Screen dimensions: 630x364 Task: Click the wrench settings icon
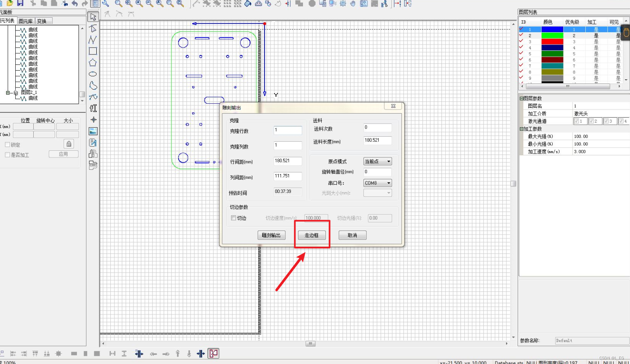pos(106,3)
